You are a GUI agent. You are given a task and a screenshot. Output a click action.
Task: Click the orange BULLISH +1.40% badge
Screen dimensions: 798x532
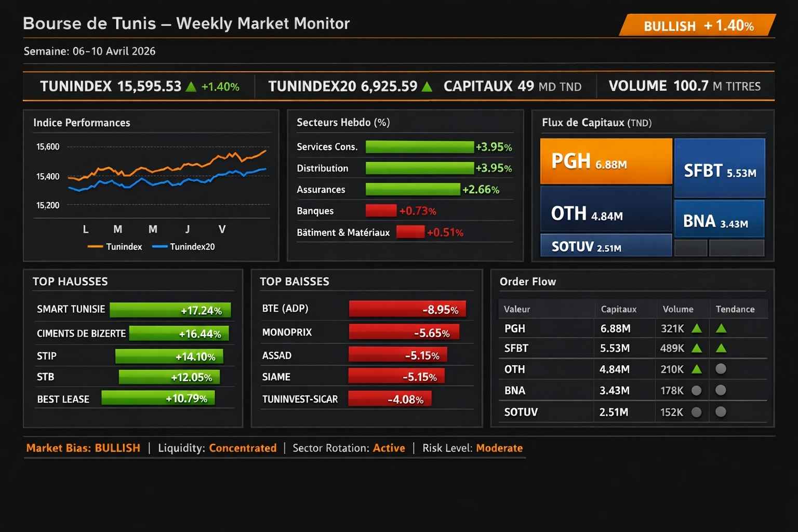pyautogui.click(x=698, y=25)
